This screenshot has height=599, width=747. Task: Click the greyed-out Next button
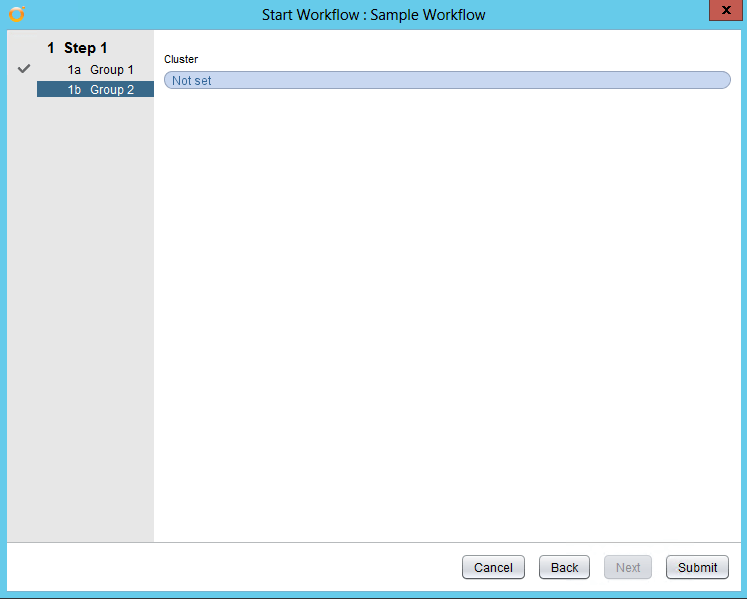pos(628,567)
